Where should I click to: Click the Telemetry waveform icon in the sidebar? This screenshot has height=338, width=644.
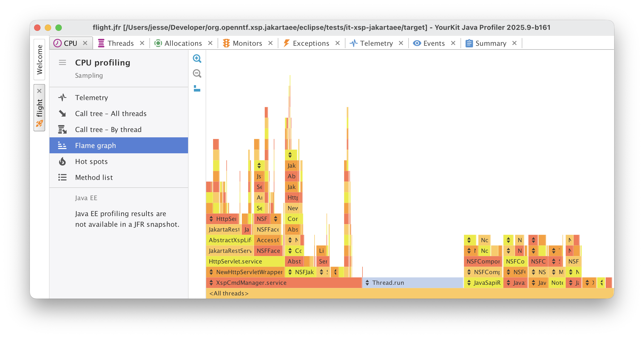[x=62, y=97]
